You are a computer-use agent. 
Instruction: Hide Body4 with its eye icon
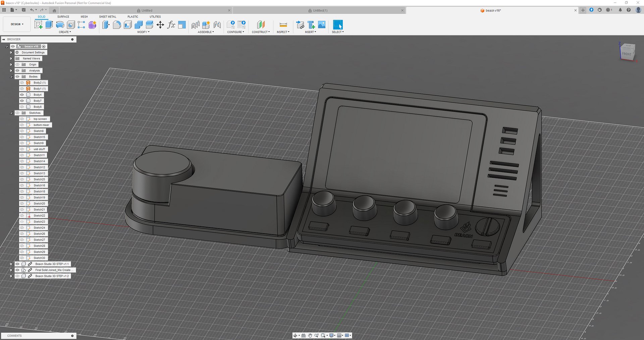point(22,95)
